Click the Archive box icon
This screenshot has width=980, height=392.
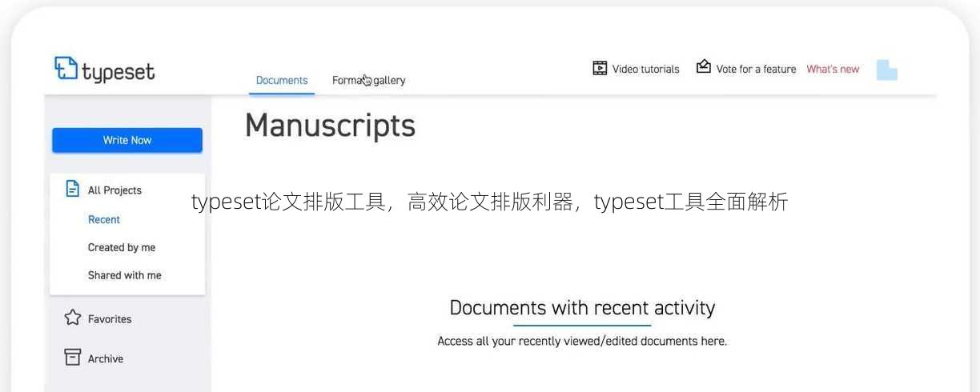click(73, 357)
